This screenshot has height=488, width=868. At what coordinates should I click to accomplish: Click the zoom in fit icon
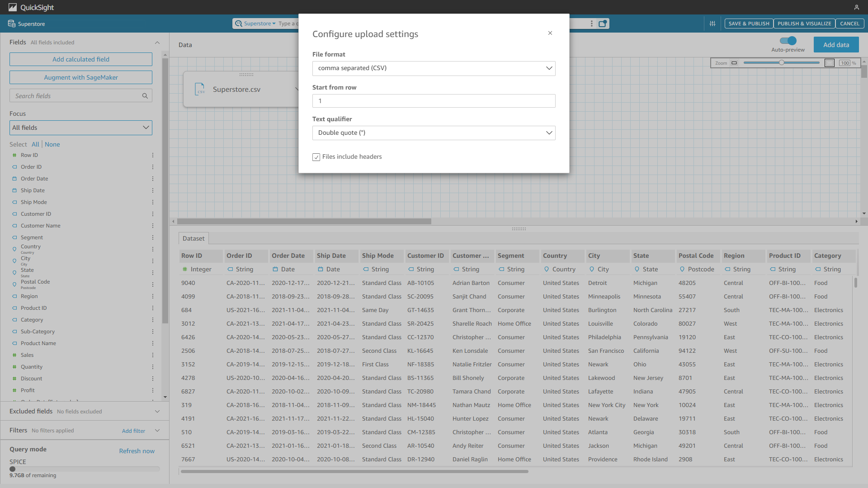coord(830,63)
